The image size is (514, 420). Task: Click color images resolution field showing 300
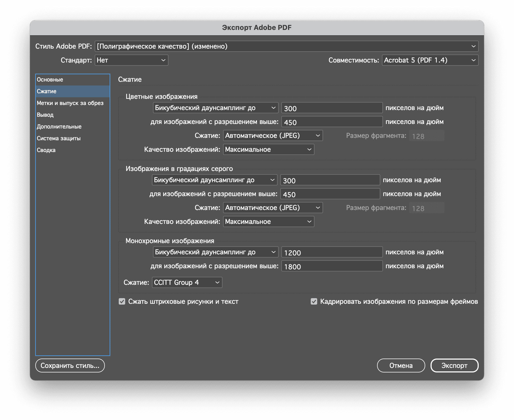coord(332,108)
